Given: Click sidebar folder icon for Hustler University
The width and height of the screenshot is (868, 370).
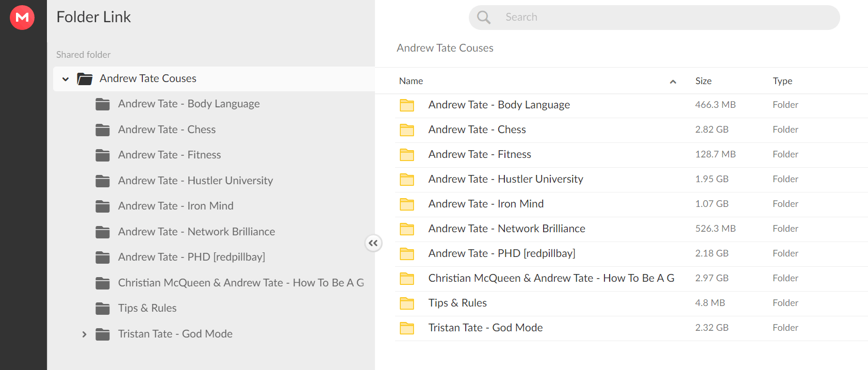Looking at the screenshot, I should (x=103, y=181).
